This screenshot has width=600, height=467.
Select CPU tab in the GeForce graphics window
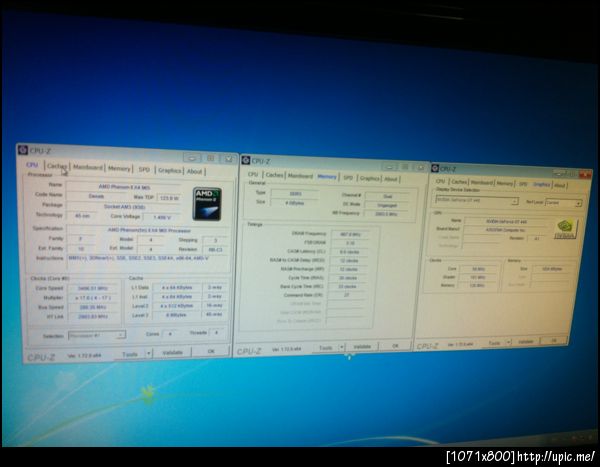pos(440,181)
